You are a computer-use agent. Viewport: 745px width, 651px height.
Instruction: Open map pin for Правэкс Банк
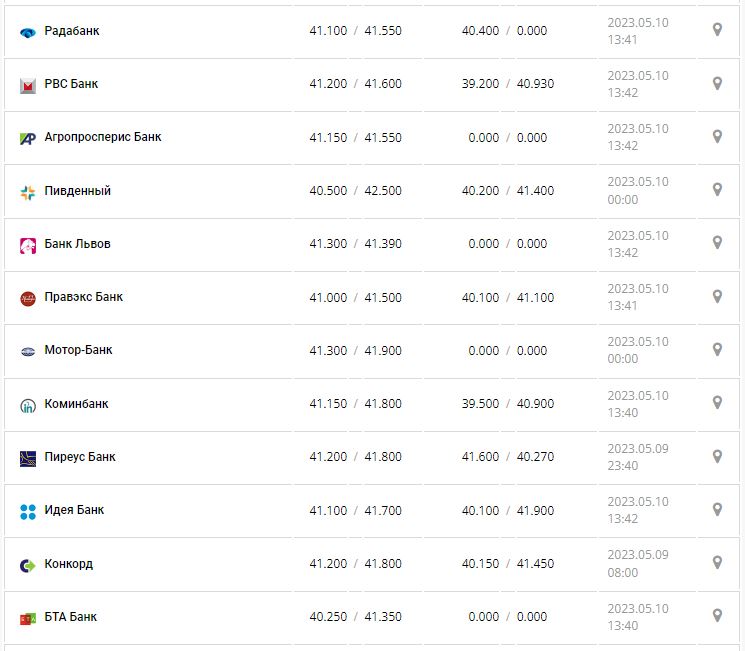717,296
